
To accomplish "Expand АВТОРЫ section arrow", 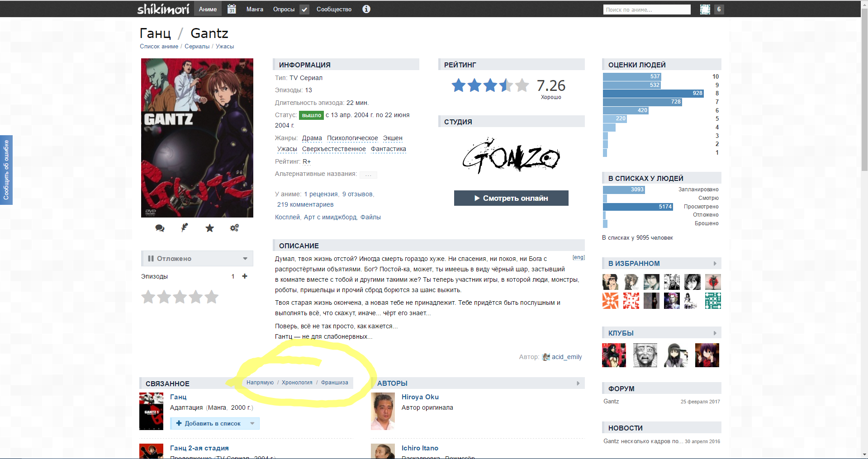I will (578, 383).
